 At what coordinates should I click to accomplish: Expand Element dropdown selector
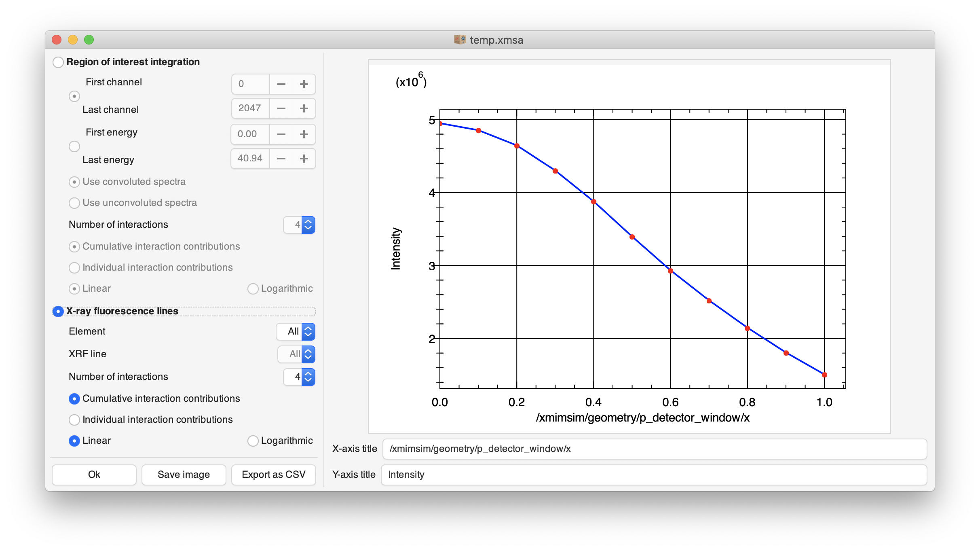[x=298, y=331]
